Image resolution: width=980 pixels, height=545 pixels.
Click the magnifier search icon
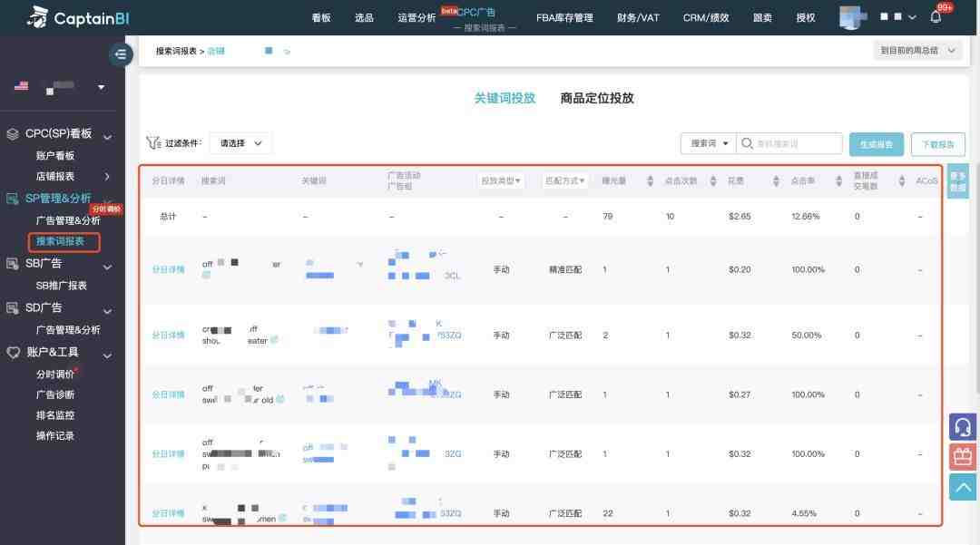tap(746, 143)
